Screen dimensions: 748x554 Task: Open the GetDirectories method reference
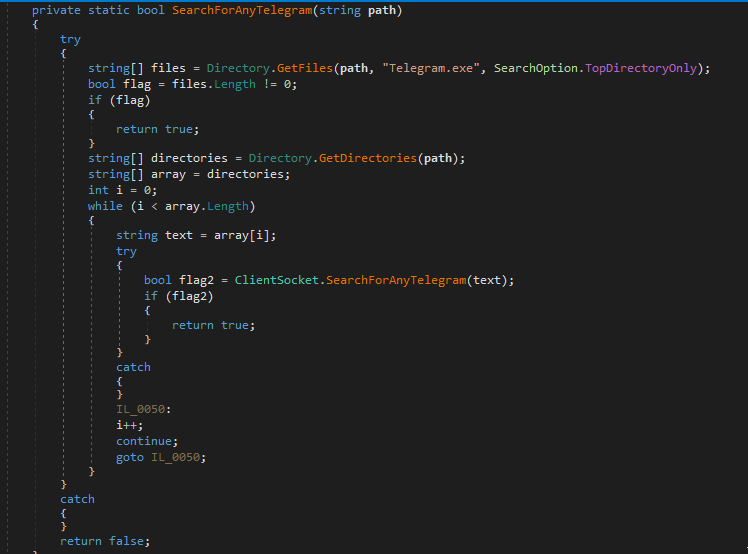[x=368, y=158]
